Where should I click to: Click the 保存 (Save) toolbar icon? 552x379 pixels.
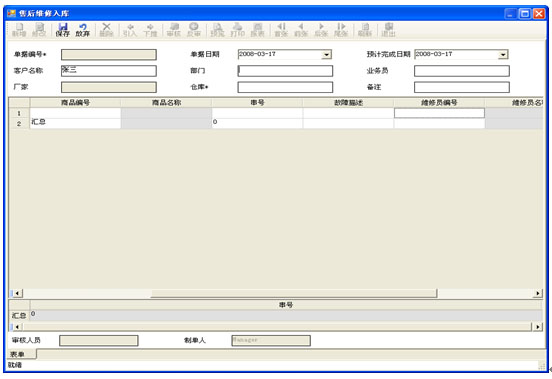[63, 30]
